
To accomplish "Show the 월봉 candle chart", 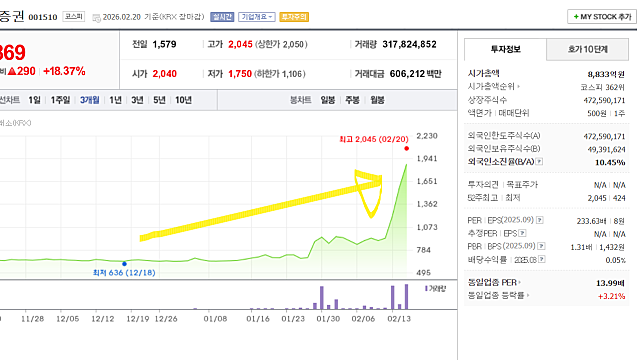I will coord(377,100).
